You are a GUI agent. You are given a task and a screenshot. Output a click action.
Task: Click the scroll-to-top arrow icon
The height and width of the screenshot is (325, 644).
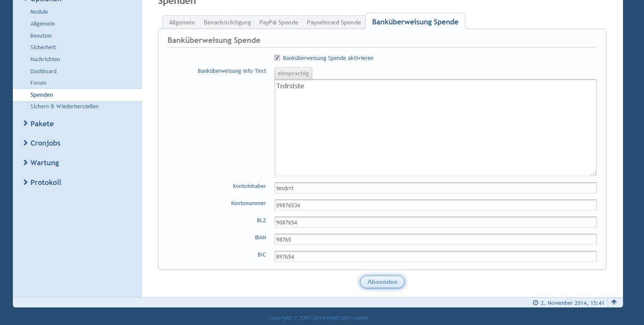(614, 302)
